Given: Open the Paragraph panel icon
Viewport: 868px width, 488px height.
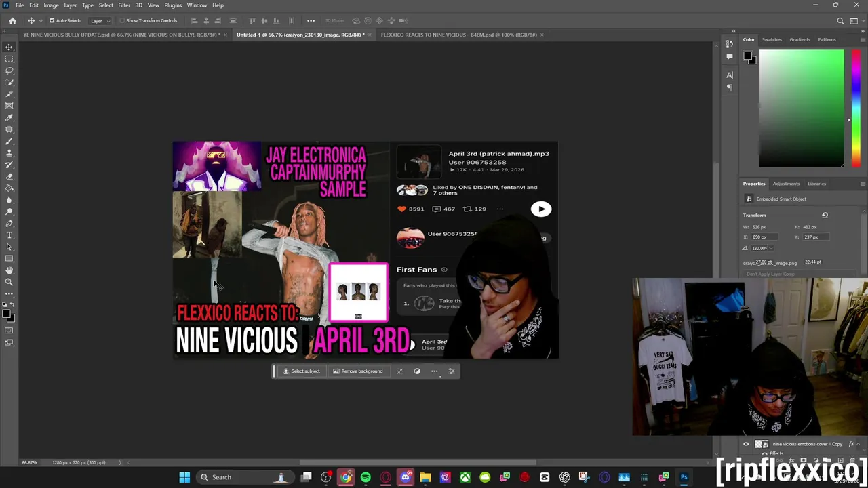Looking at the screenshot, I should (730, 87).
